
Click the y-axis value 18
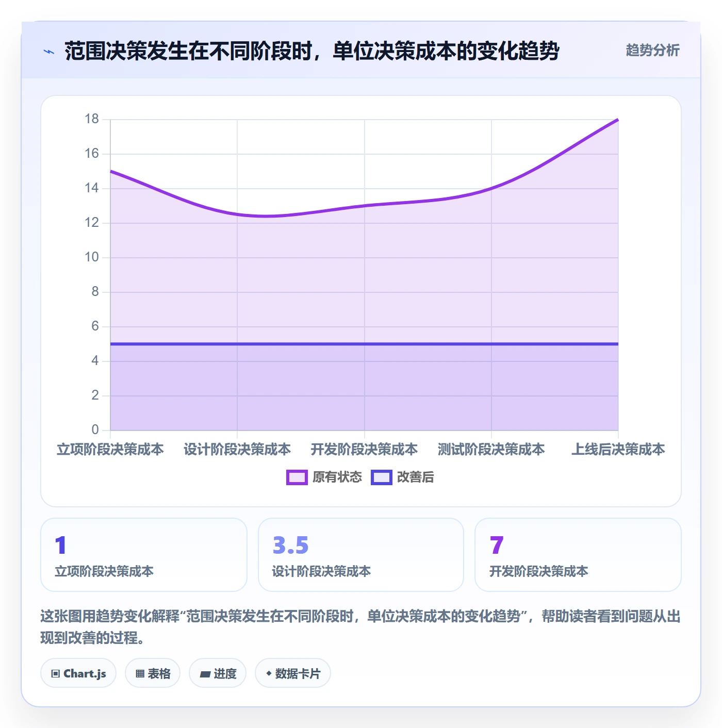point(92,119)
